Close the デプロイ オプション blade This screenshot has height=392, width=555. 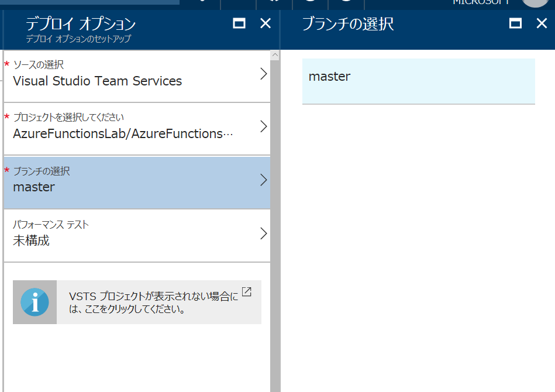click(x=266, y=23)
